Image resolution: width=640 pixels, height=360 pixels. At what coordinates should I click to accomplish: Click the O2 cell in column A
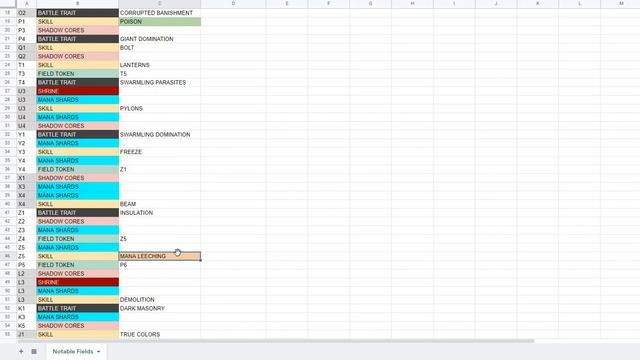pos(27,13)
